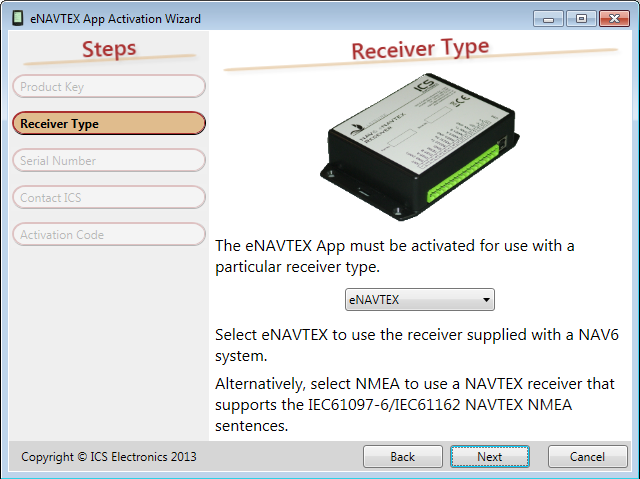Maximize the Activation Wizard window
Image resolution: width=640 pixels, height=479 pixels.
(581, 19)
